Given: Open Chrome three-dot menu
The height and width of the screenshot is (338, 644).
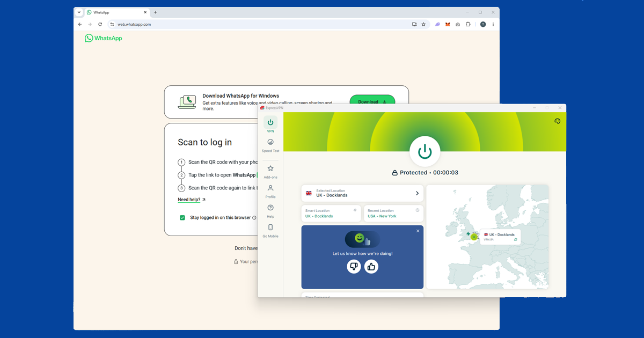Looking at the screenshot, I should click(493, 24).
